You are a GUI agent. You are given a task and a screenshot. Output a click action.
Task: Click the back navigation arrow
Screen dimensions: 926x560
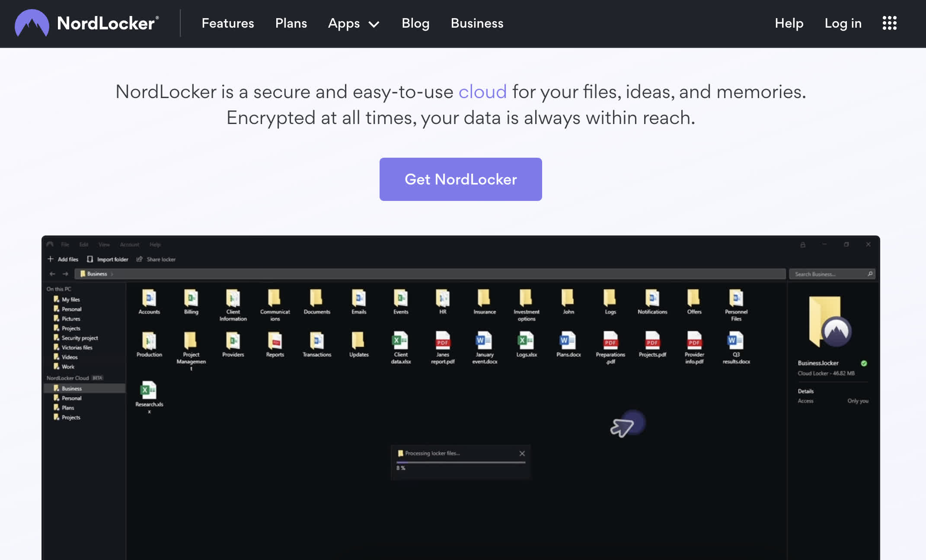click(x=52, y=274)
